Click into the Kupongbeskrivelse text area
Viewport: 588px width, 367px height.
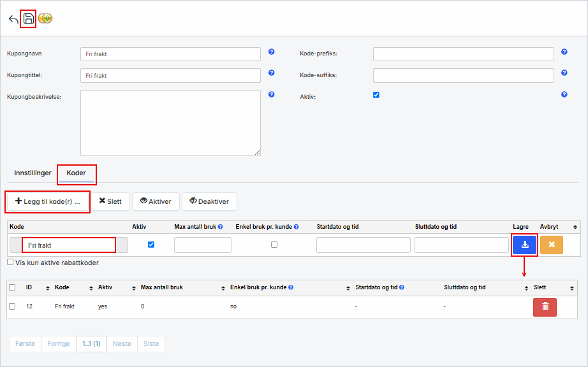pyautogui.click(x=170, y=122)
